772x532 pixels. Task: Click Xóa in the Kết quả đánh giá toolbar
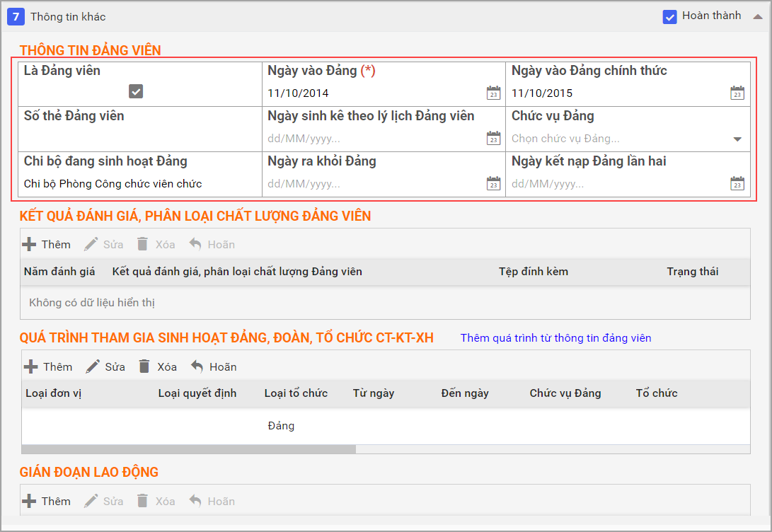tap(156, 244)
